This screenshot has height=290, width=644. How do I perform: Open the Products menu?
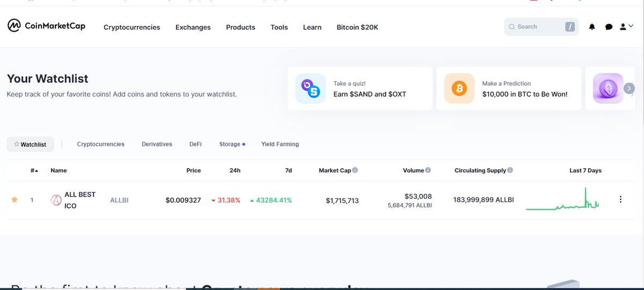[x=240, y=27]
